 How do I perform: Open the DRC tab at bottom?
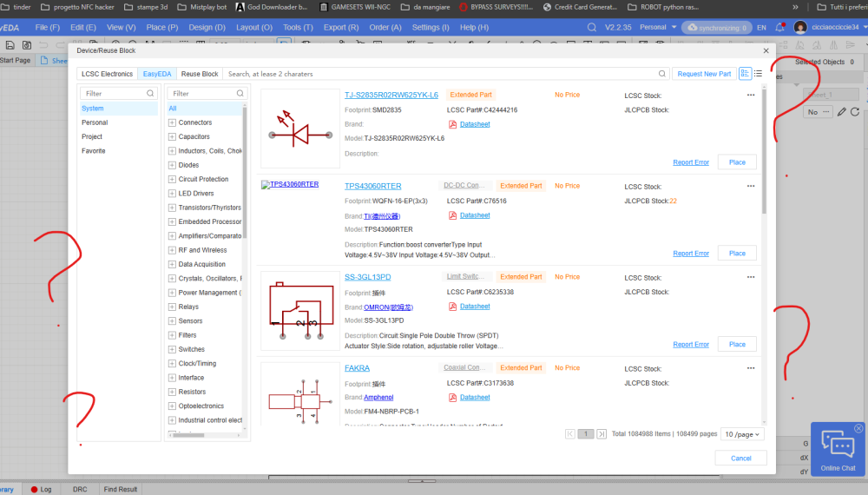point(80,490)
